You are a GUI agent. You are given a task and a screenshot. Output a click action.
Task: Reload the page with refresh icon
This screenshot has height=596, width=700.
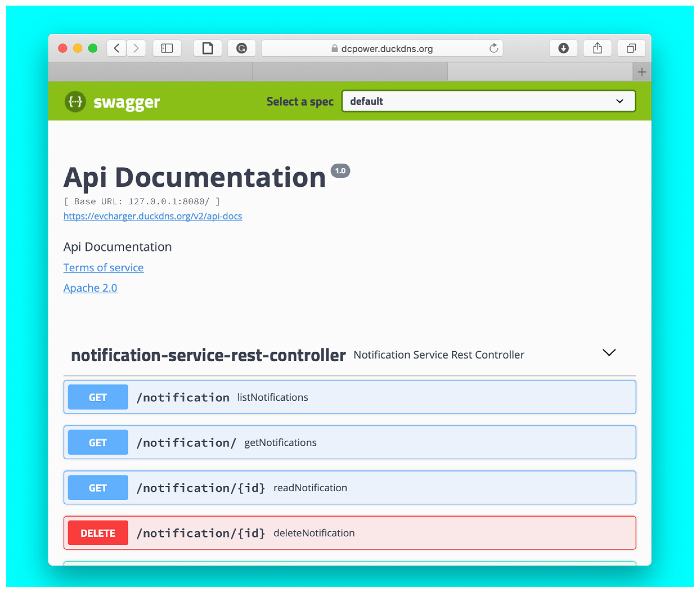[x=493, y=48]
